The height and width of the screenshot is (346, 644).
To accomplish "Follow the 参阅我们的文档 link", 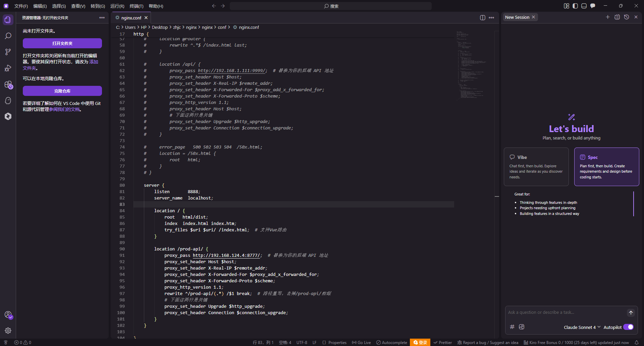I will pyautogui.click(x=65, y=109).
